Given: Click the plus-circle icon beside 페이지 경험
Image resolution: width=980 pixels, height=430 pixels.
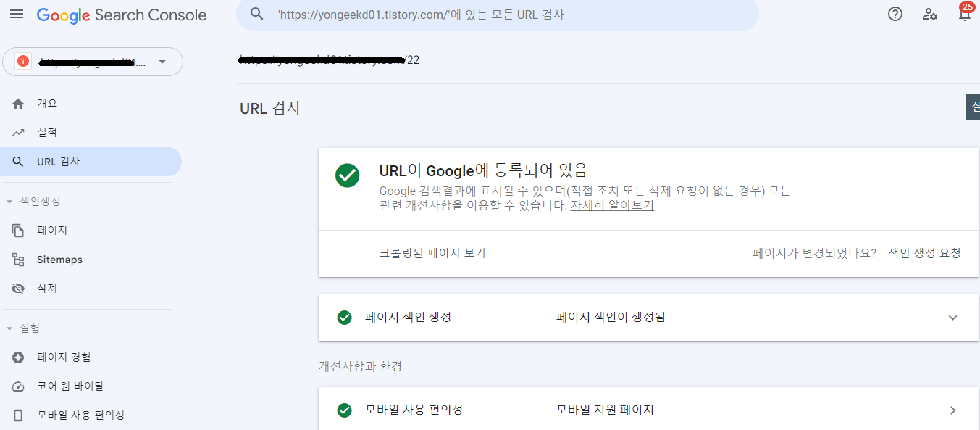Looking at the screenshot, I should [x=19, y=357].
